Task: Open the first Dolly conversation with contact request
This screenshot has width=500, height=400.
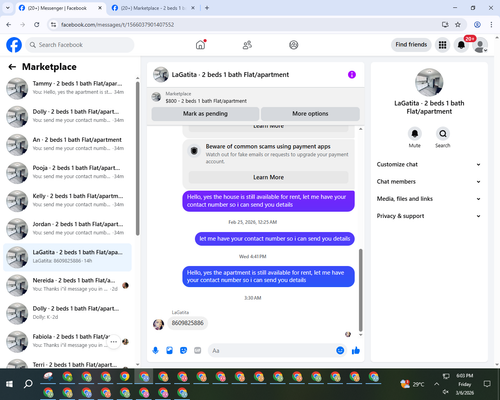Action: pos(67,116)
